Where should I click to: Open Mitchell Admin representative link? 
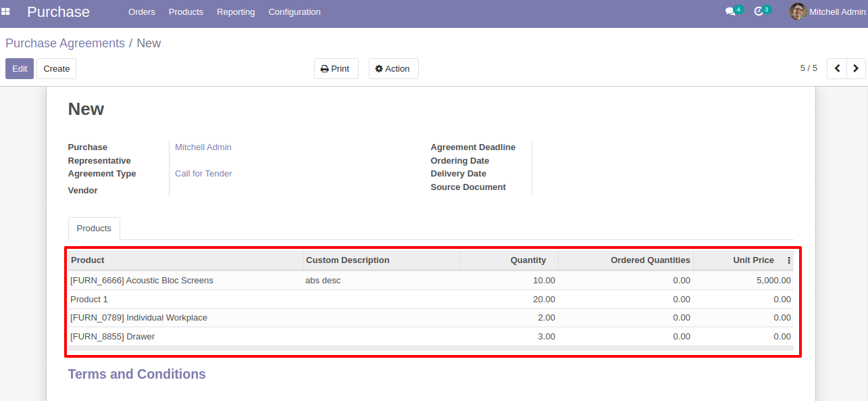click(203, 147)
